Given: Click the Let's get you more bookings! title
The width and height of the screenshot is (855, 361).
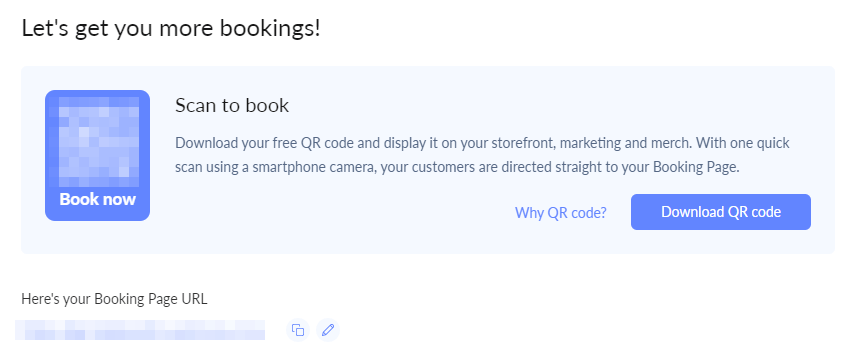Looking at the screenshot, I should pos(171,29).
